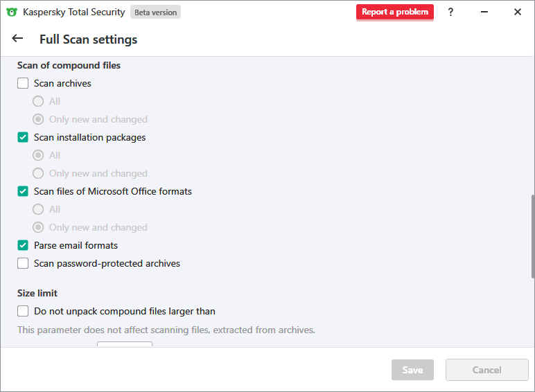Viewport: 535px width, 392px height.
Task: Uncheck Scan files of Microsoft Office formats
Action: pos(23,191)
